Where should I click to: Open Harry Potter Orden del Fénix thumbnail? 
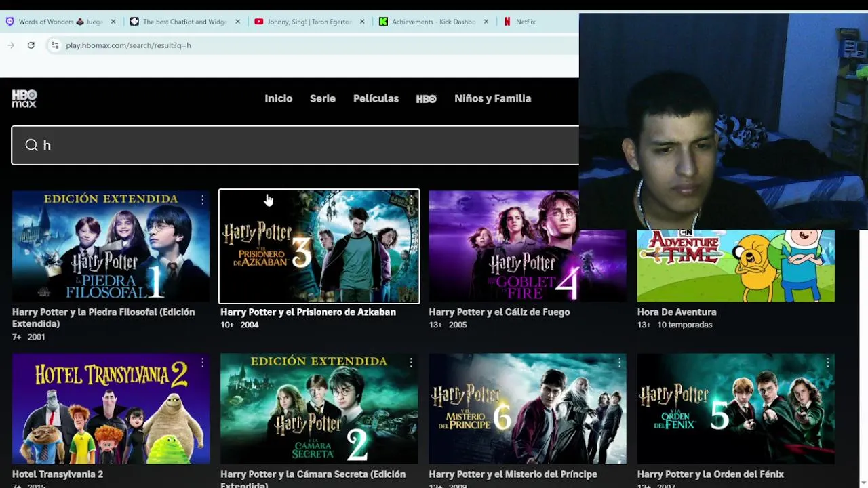tap(736, 409)
